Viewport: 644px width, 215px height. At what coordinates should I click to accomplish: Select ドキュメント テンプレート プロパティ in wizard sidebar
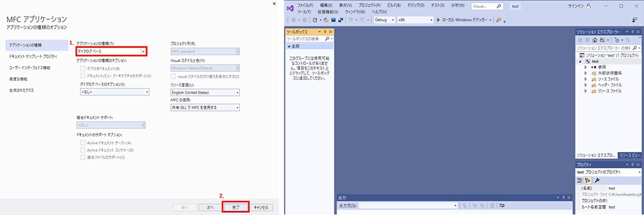click(33, 56)
